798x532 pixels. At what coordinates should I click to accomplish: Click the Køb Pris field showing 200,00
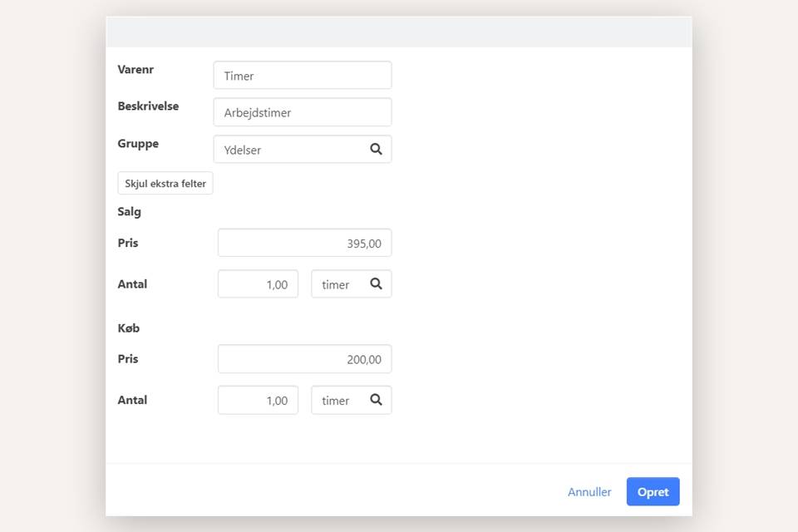304,359
